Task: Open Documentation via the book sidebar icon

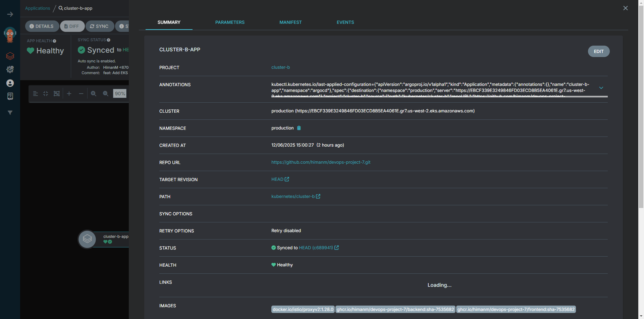Action: [10, 96]
